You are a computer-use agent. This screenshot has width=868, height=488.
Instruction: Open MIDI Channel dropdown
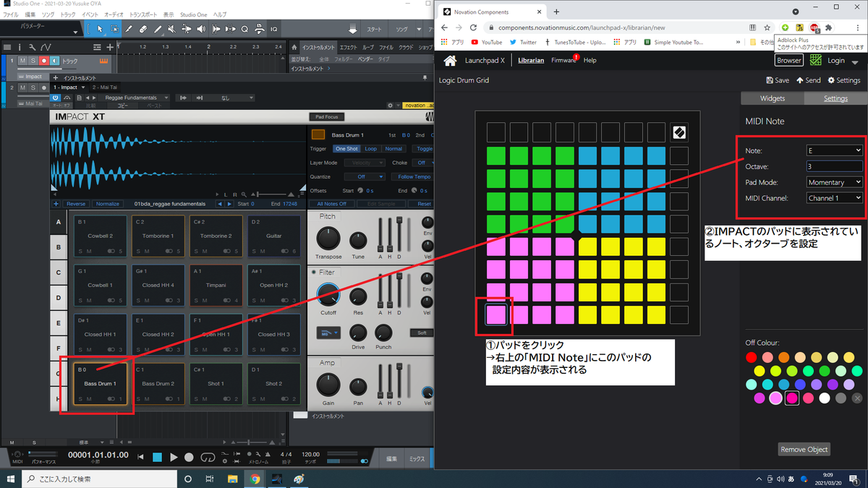[835, 197]
